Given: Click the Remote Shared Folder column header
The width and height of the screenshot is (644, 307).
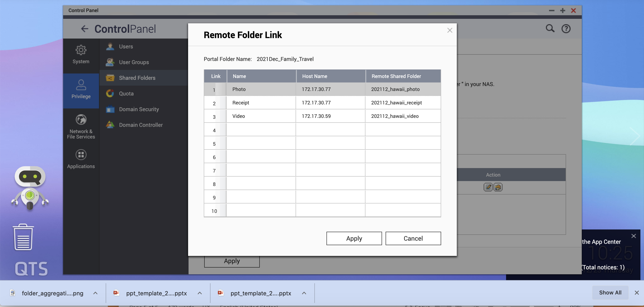Looking at the screenshot, I should [x=403, y=76].
